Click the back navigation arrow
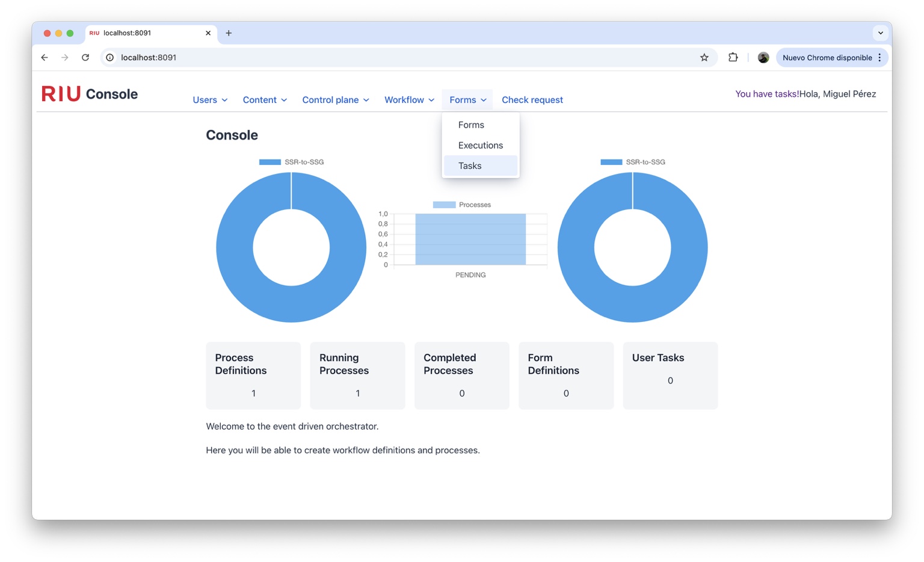Screen dimensions: 924x562 [45, 57]
